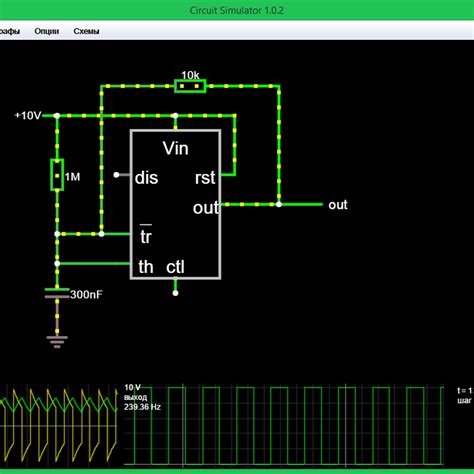Click the 300nF capacitor value label
The image size is (474, 474).
86,294
